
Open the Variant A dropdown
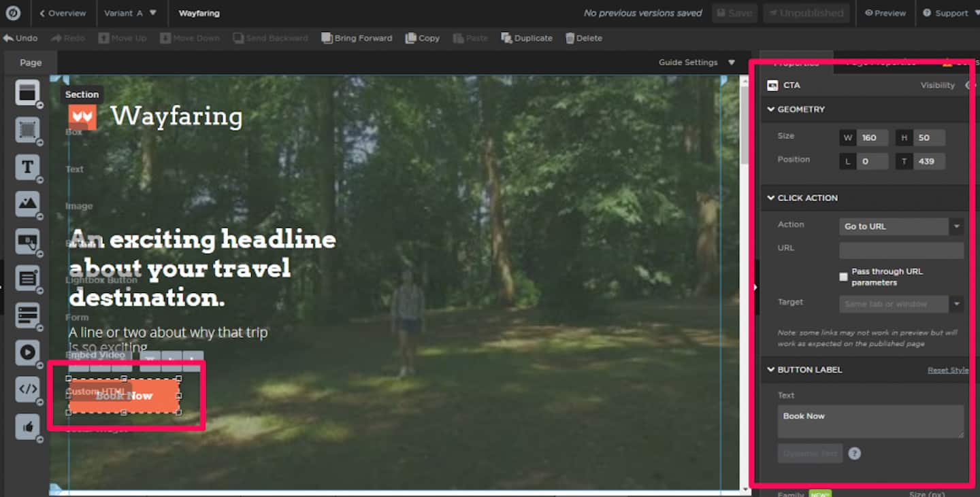point(130,13)
